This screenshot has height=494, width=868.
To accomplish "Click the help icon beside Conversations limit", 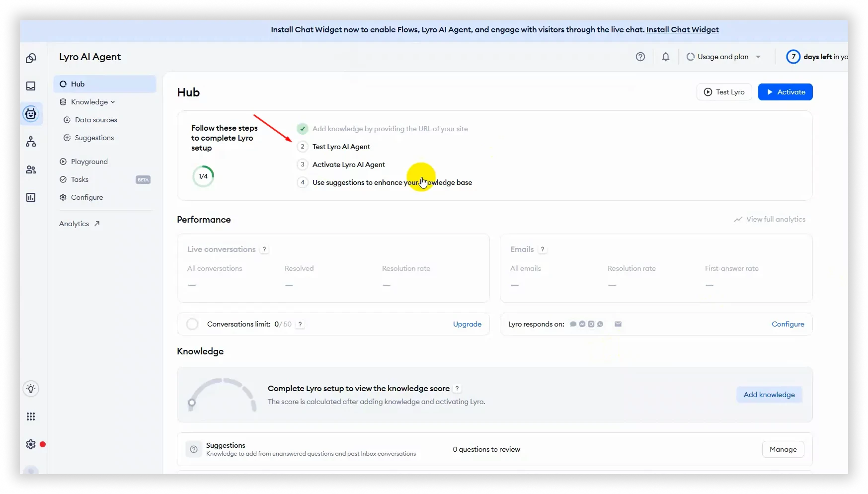I will [300, 324].
